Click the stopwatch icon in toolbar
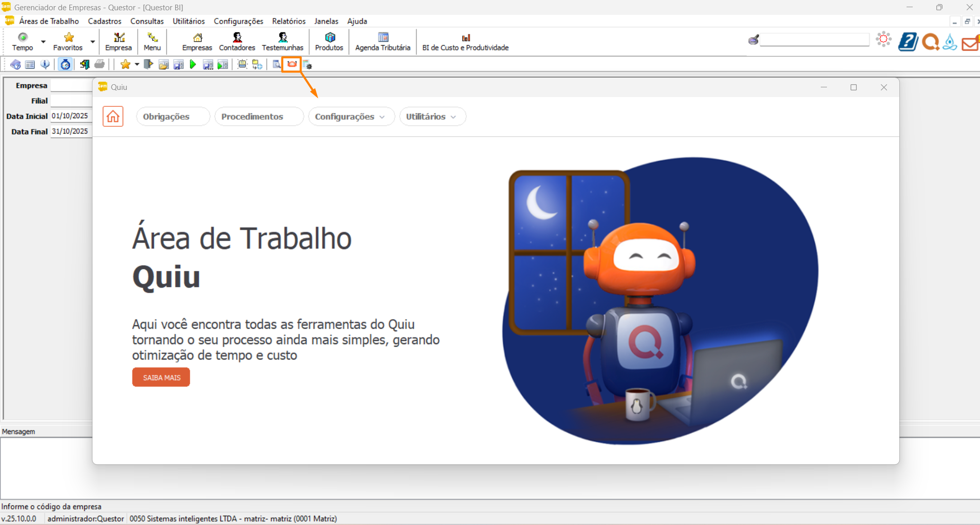 tap(65, 65)
